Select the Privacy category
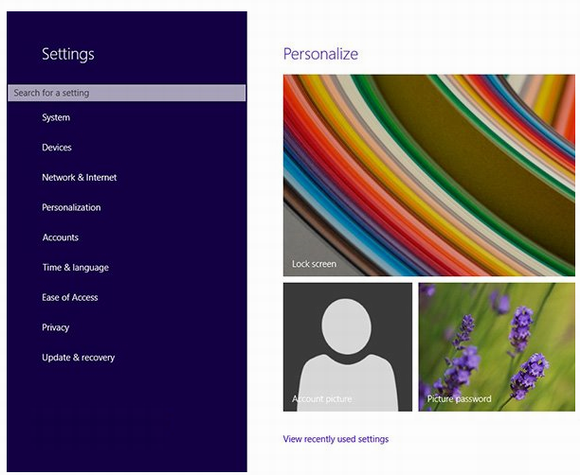Image resolution: width=580 pixels, height=475 pixels. [x=55, y=328]
